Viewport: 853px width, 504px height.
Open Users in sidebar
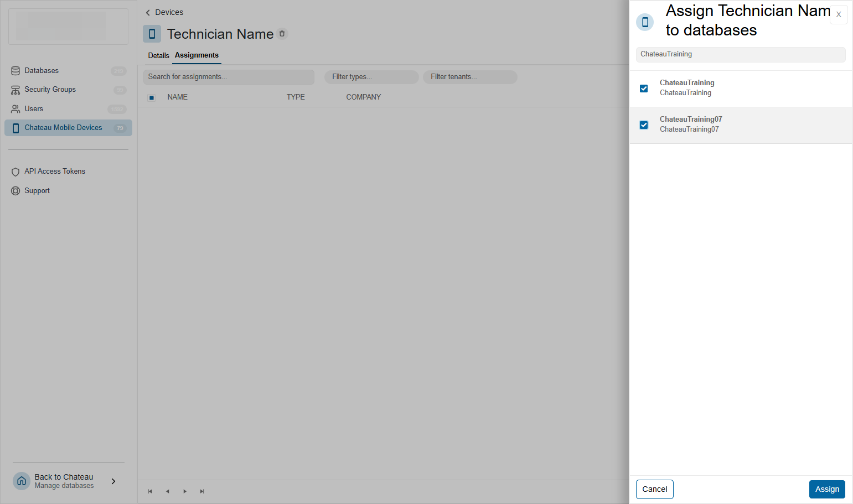point(68,109)
